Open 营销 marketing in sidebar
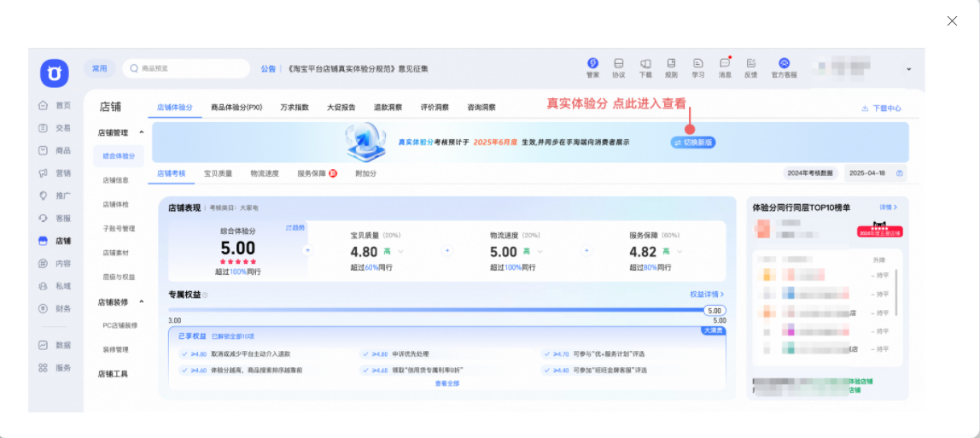Screen dimensions: 980x438 click(55, 172)
